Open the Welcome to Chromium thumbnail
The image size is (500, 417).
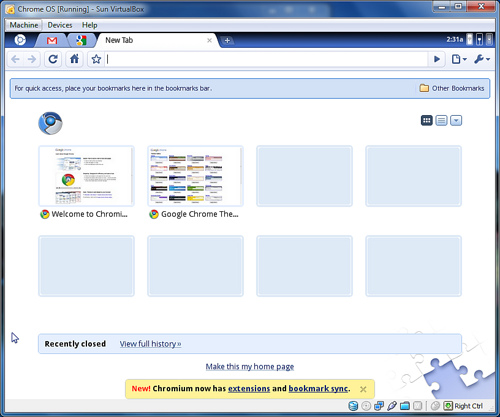[86, 176]
